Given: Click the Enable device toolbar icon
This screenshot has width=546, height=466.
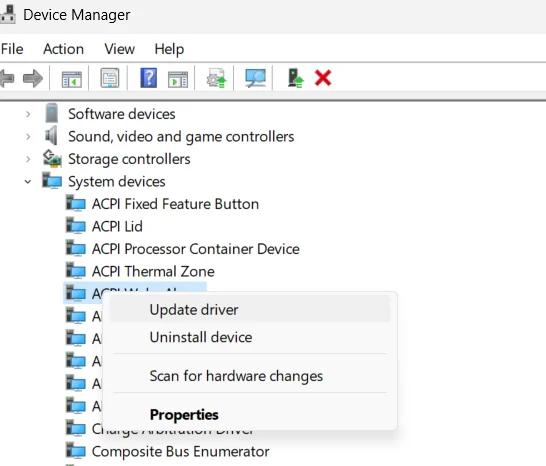Looking at the screenshot, I should point(295,78).
